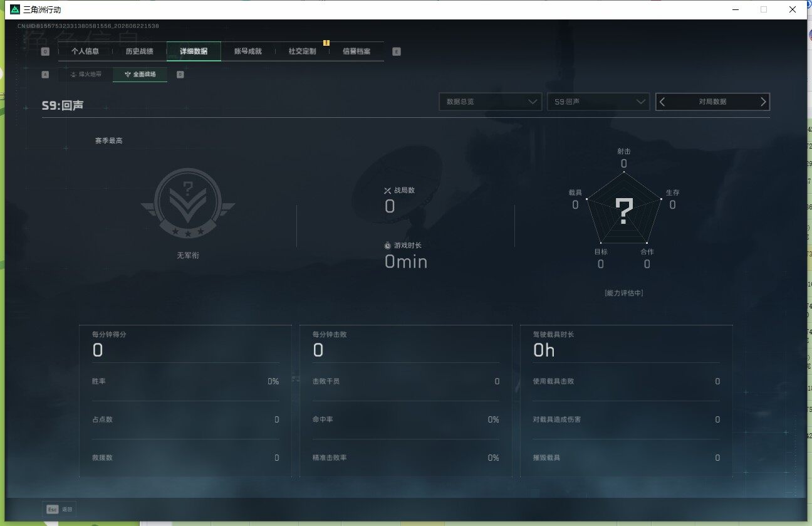Click the 0min playtime value
Screen dimensions: 812x526
[x=406, y=261]
